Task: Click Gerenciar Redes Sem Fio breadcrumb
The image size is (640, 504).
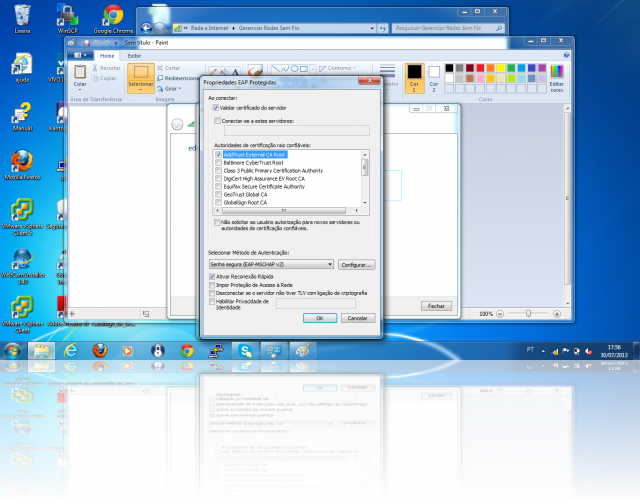Action: point(269,28)
